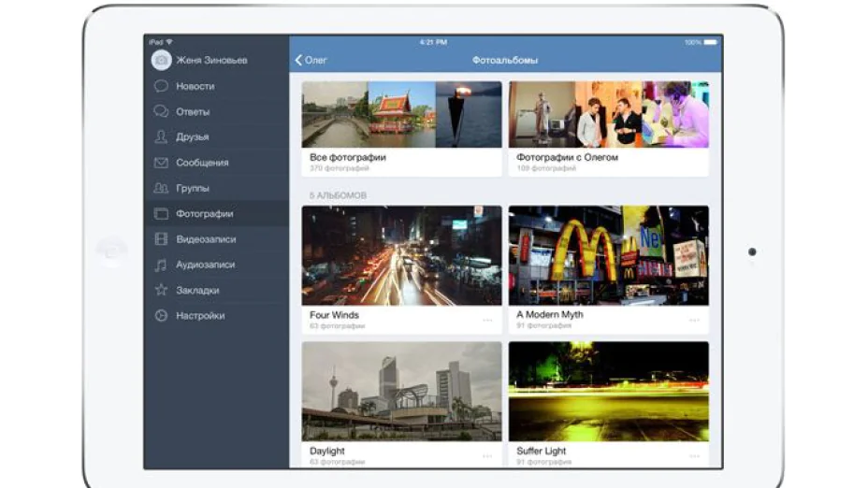Open the Four Winds album title
868x488 pixels.
click(334, 315)
